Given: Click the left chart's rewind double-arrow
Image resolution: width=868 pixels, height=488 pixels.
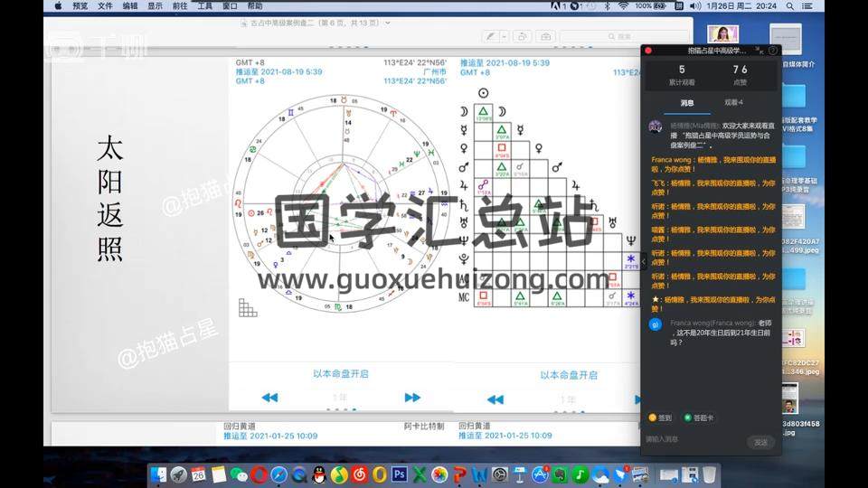Looking at the screenshot, I should tap(269, 398).
